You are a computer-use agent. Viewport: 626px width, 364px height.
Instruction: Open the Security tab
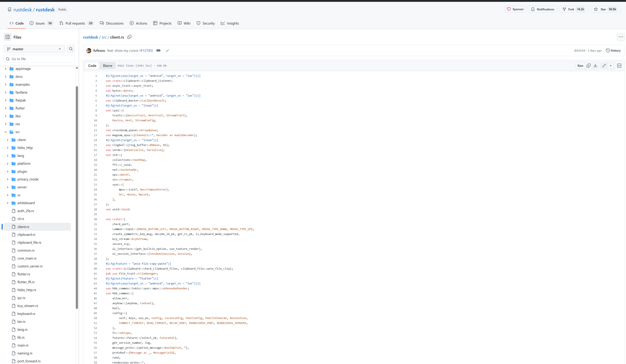tap(206, 23)
